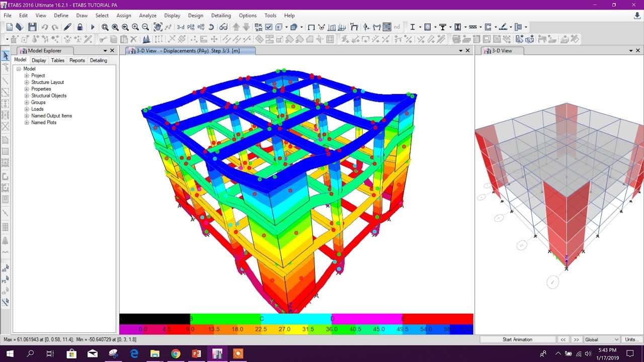The width and height of the screenshot is (644, 362).
Task: Open a 3-d view using the 3-d icon
Action: pos(180,27)
